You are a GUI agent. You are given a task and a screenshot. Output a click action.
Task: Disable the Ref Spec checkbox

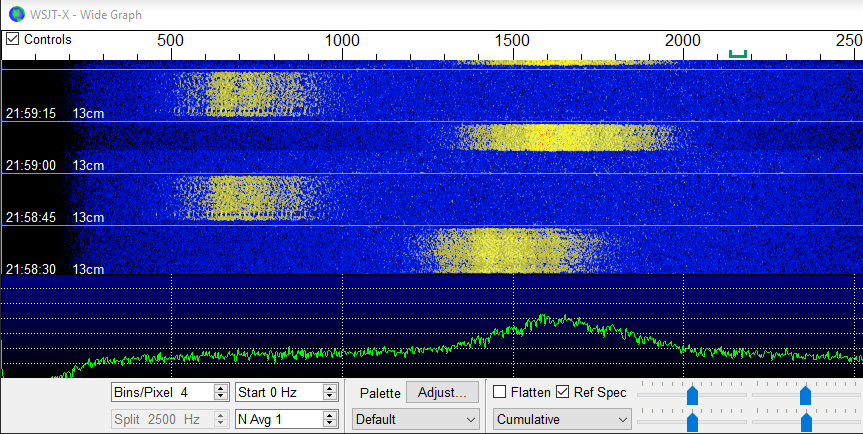[x=563, y=392]
